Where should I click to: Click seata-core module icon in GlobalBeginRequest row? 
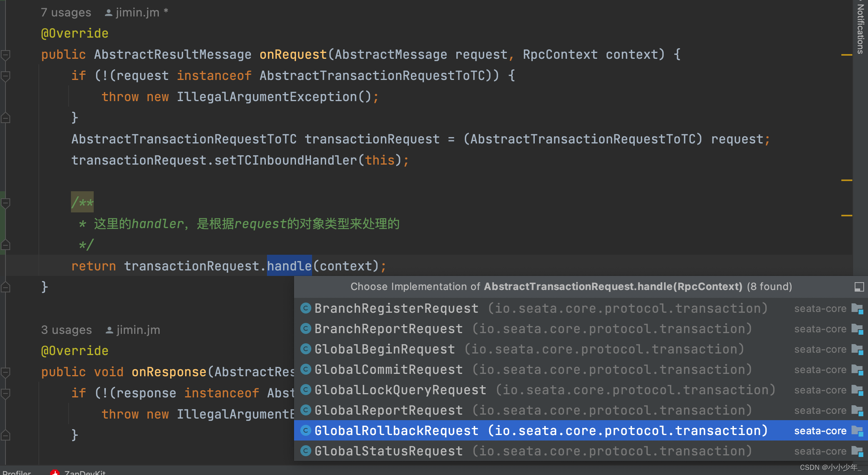(x=857, y=350)
